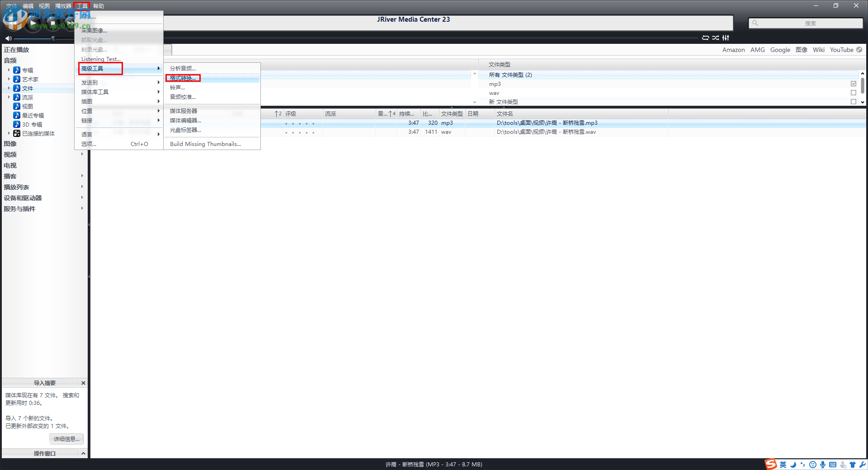Click the Sogou microphone voice input icon

(x=823, y=465)
